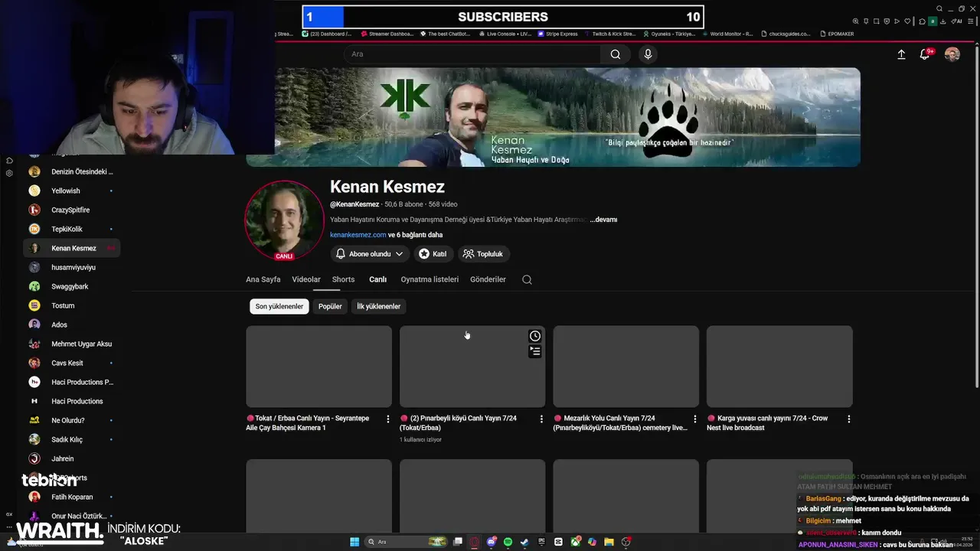Image resolution: width=980 pixels, height=551 pixels.
Task: Open CrazySpitfire channel in sidebar
Action: 72,210
